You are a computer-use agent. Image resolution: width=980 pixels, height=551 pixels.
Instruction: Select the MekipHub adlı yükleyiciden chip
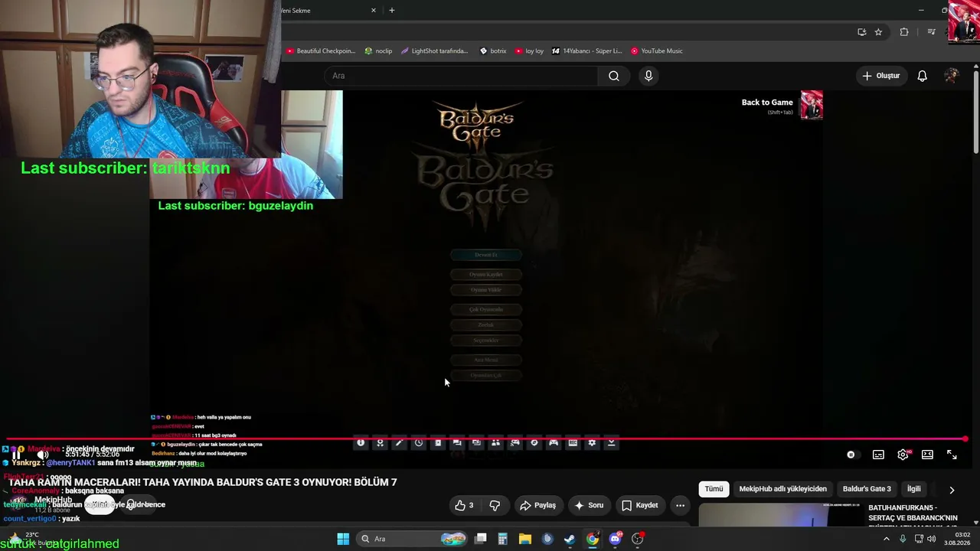(782, 489)
